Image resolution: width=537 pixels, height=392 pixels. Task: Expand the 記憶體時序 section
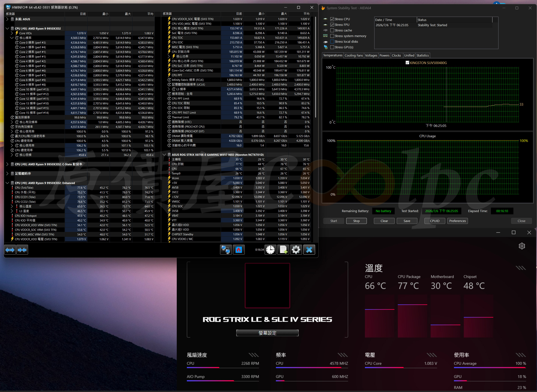[x=7, y=174]
